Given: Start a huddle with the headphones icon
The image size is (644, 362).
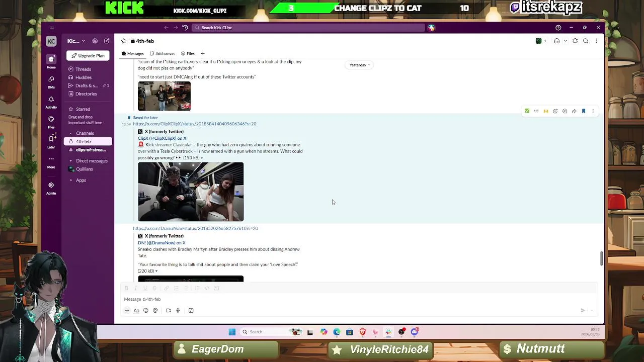Looking at the screenshot, I should click(x=556, y=41).
